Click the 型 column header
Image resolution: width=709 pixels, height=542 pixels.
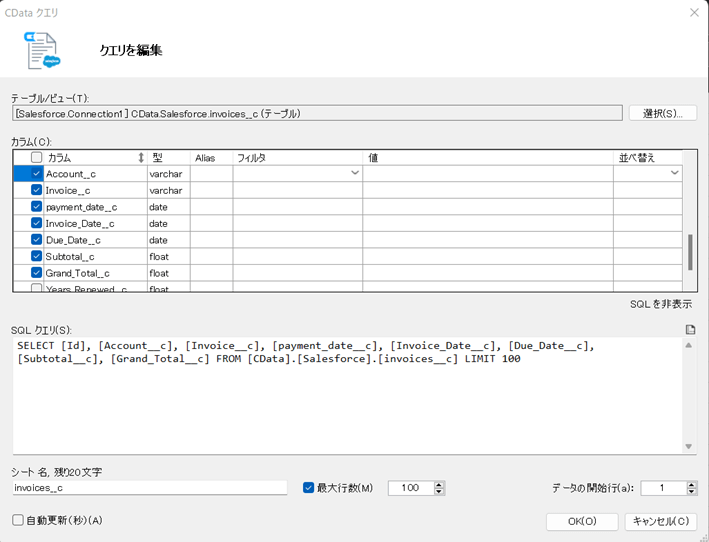pyautogui.click(x=169, y=158)
